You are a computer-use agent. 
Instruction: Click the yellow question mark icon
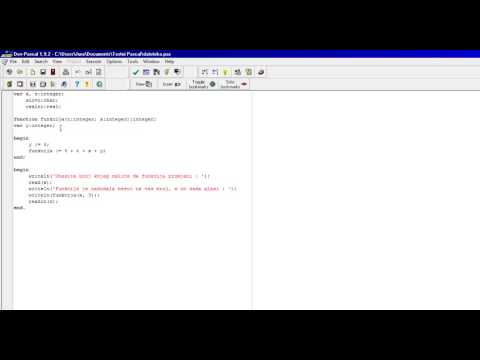[87, 84]
